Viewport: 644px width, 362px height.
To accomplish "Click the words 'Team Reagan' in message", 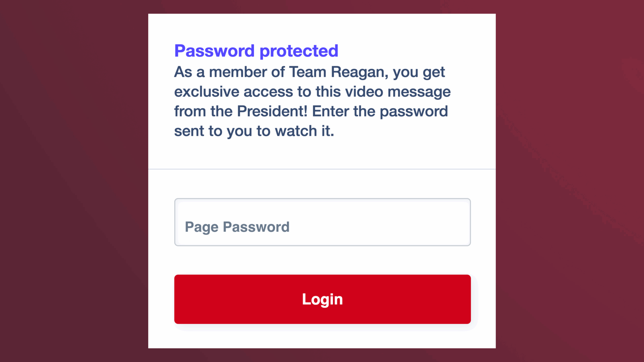I will (x=337, y=72).
